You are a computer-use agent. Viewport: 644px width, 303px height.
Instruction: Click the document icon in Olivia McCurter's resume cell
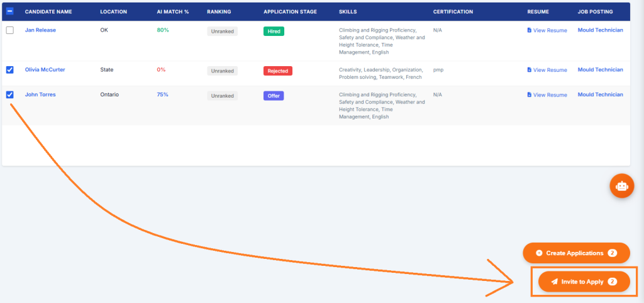coord(530,70)
